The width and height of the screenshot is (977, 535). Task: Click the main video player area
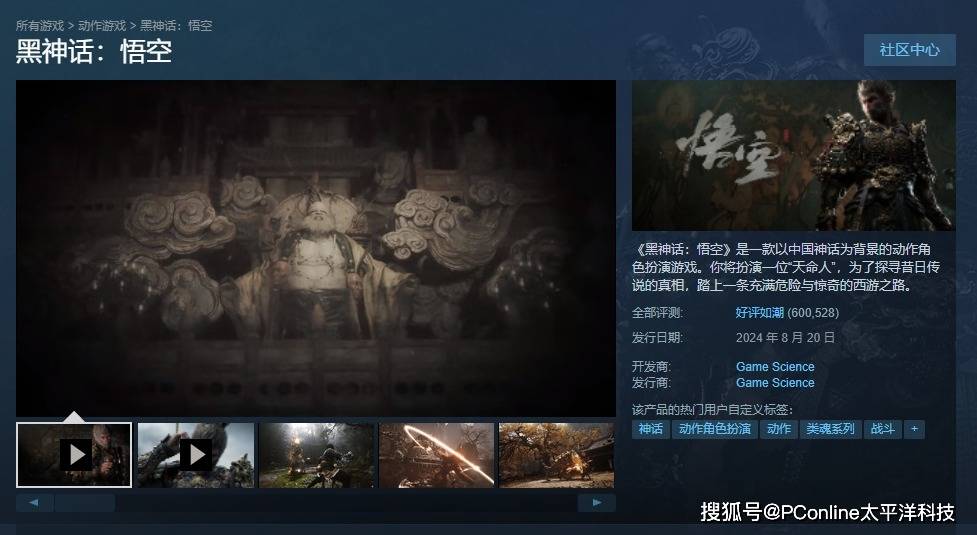click(x=316, y=248)
